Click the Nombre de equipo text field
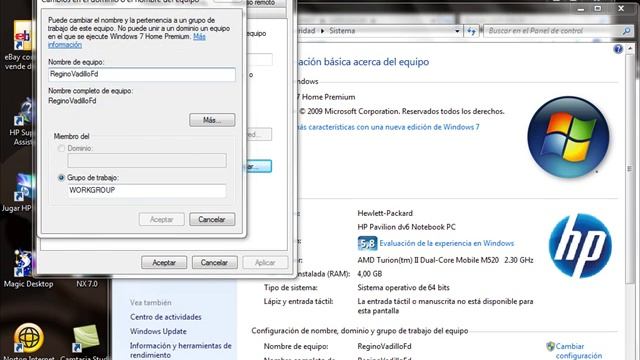640x360 pixels. [x=142, y=74]
